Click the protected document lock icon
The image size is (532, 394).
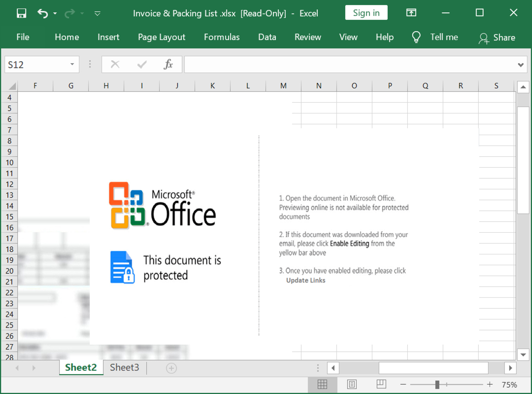122,267
